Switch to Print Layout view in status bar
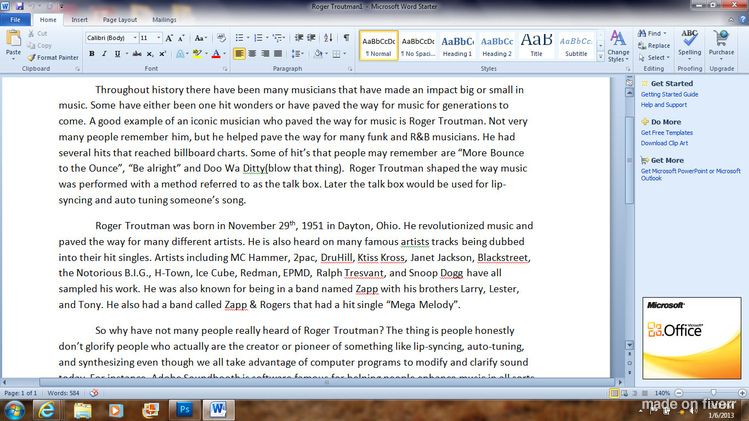Image resolution: width=749 pixels, height=421 pixels. click(614, 393)
